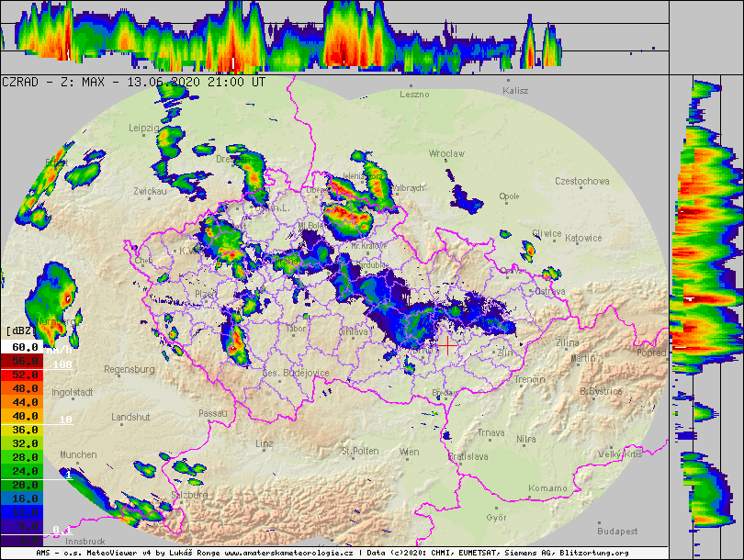Select the Opole city label
This screenshot has width=744, height=560.
click(x=509, y=196)
